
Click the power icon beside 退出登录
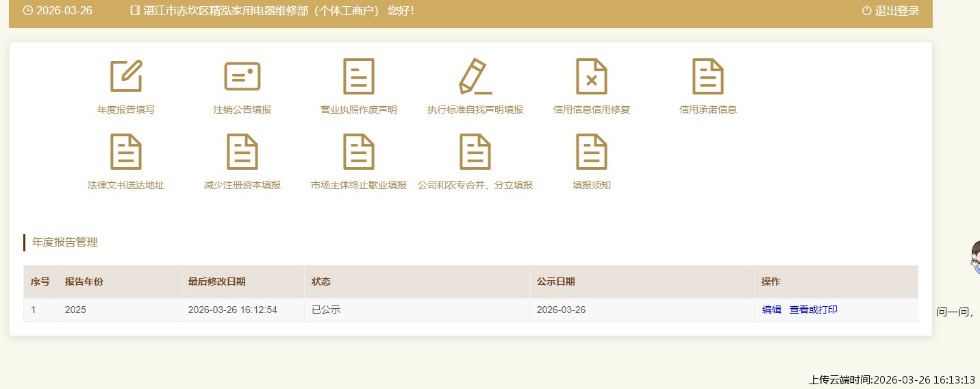point(866,11)
